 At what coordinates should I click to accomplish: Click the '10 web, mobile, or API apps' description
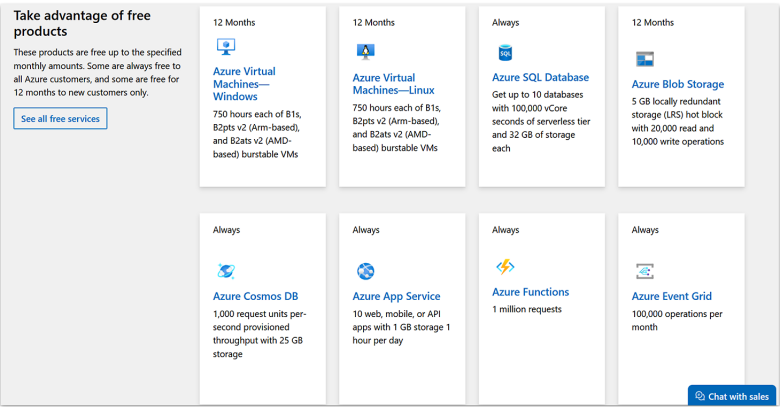401,327
